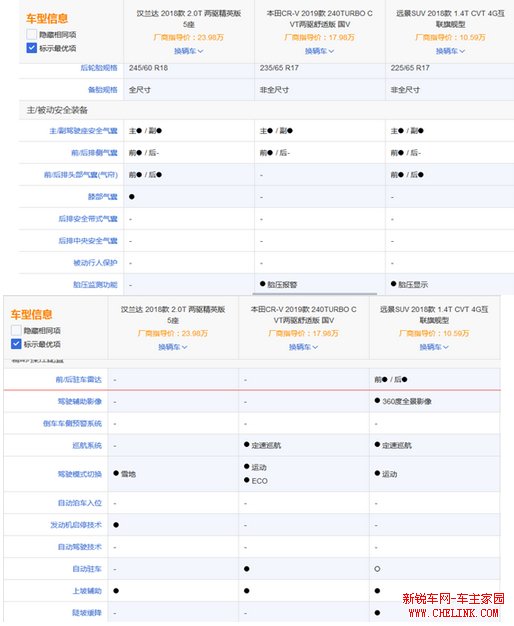Open the 后轮胎规格 parameter link
Viewport: 514px width, 626px height.
99,68
